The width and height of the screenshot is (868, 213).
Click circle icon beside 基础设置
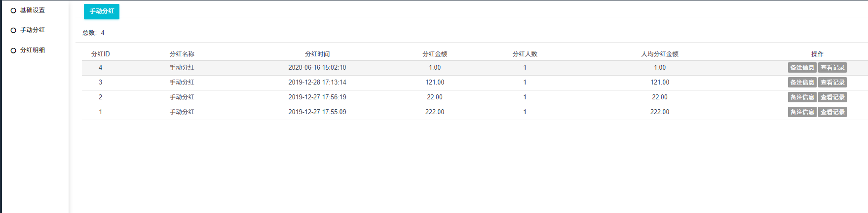[x=13, y=10]
